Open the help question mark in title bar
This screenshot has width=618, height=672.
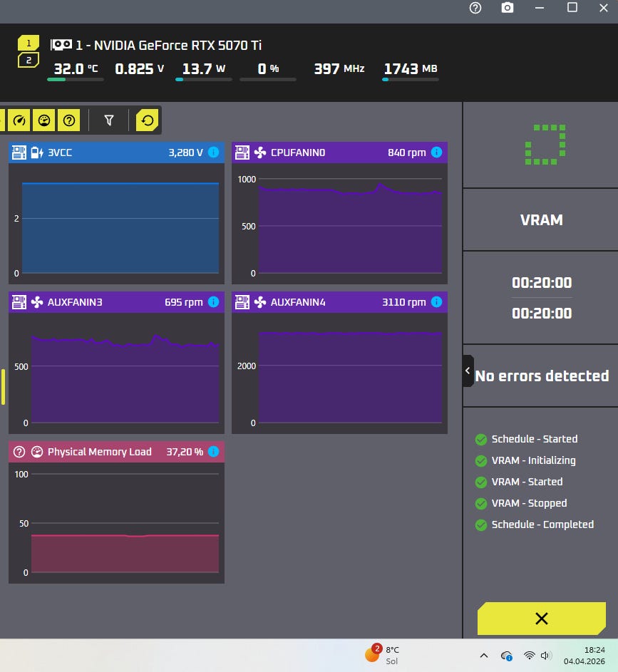[475, 8]
